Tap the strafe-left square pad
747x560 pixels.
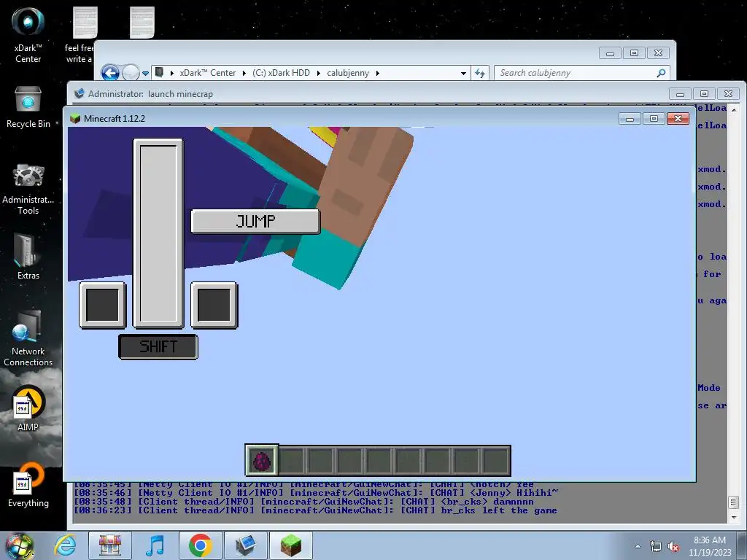(x=103, y=306)
